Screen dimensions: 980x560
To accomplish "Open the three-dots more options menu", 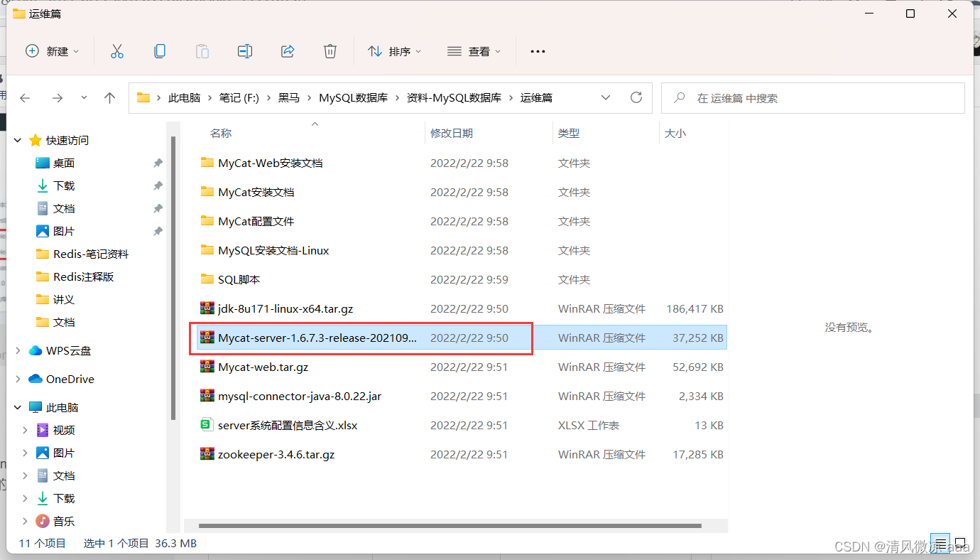I will click(538, 51).
